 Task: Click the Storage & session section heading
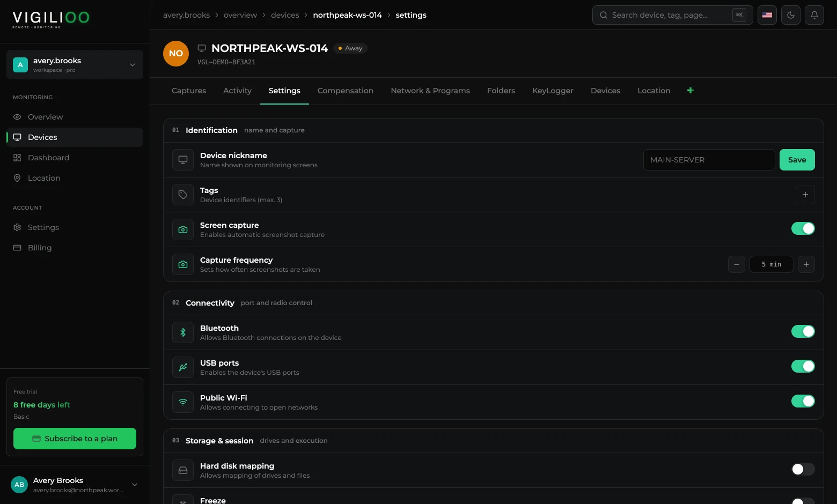pyautogui.click(x=219, y=441)
